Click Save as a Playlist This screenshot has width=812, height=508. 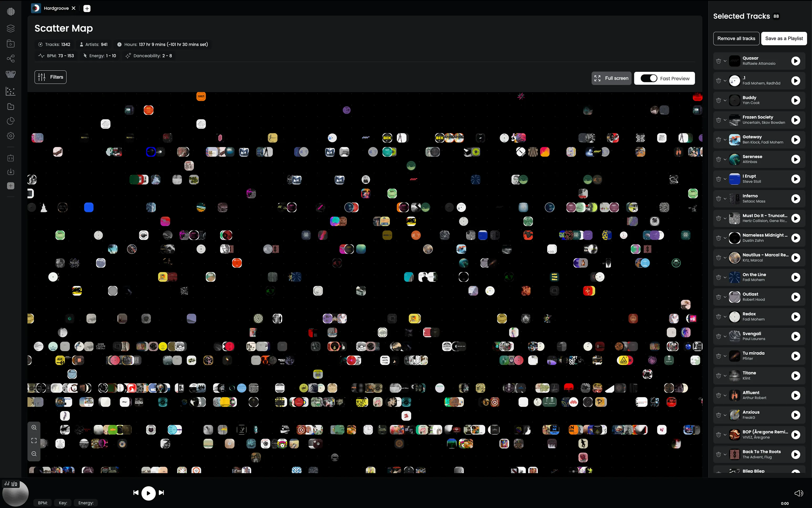point(784,38)
